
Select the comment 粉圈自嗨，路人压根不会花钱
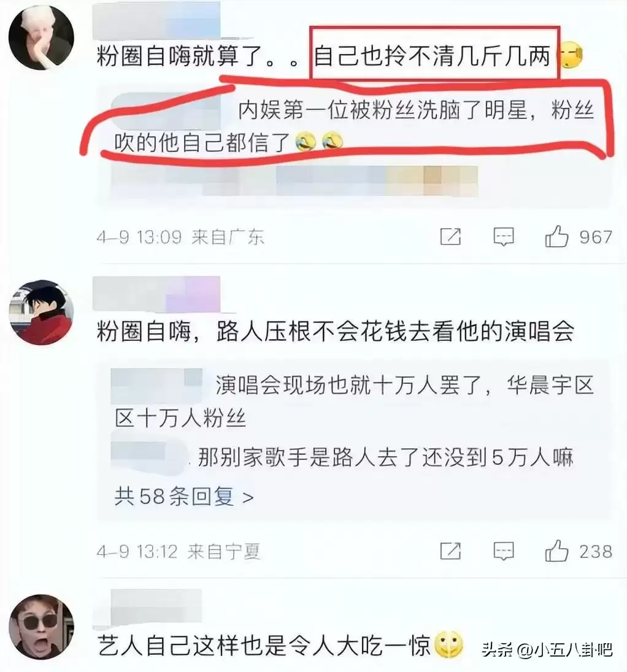pos(336,332)
